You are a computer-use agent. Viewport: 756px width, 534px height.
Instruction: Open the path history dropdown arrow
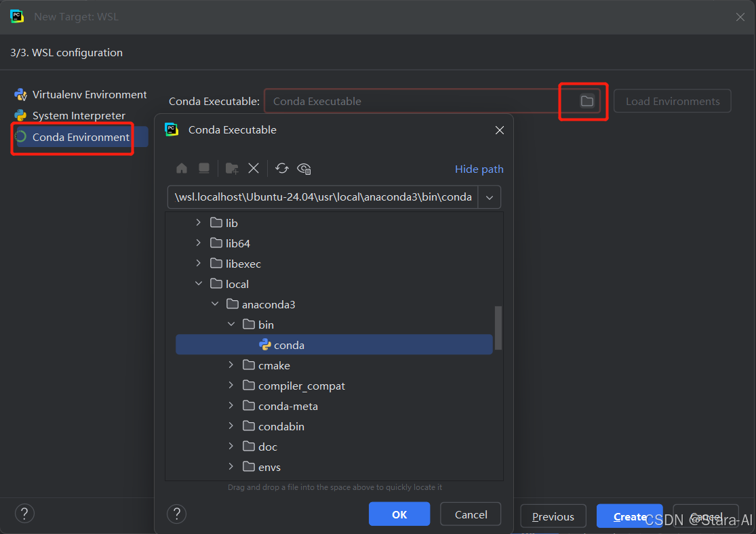pos(490,198)
